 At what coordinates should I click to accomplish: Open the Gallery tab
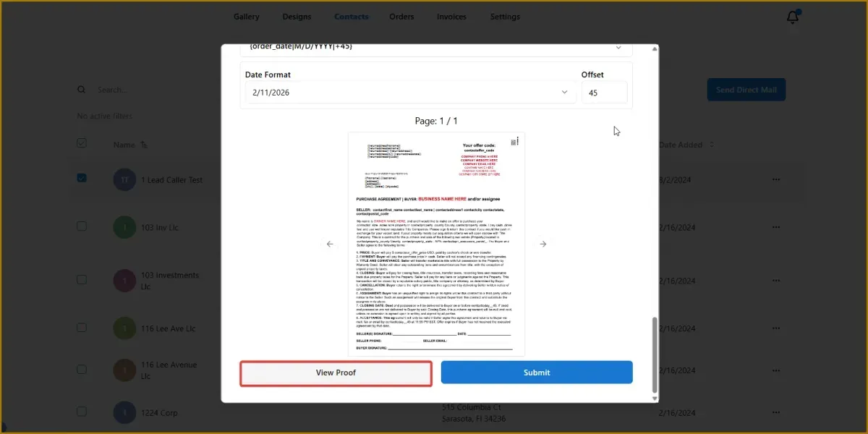(x=247, y=17)
